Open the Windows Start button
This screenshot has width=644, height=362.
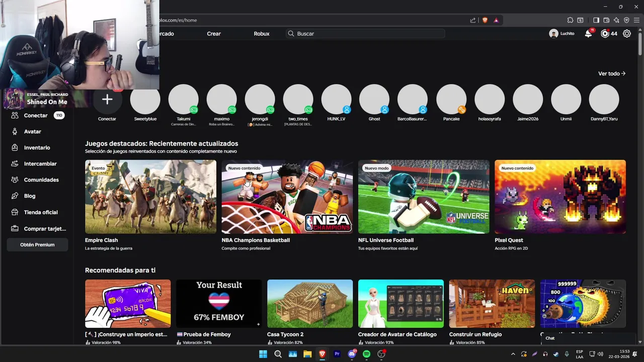263,354
